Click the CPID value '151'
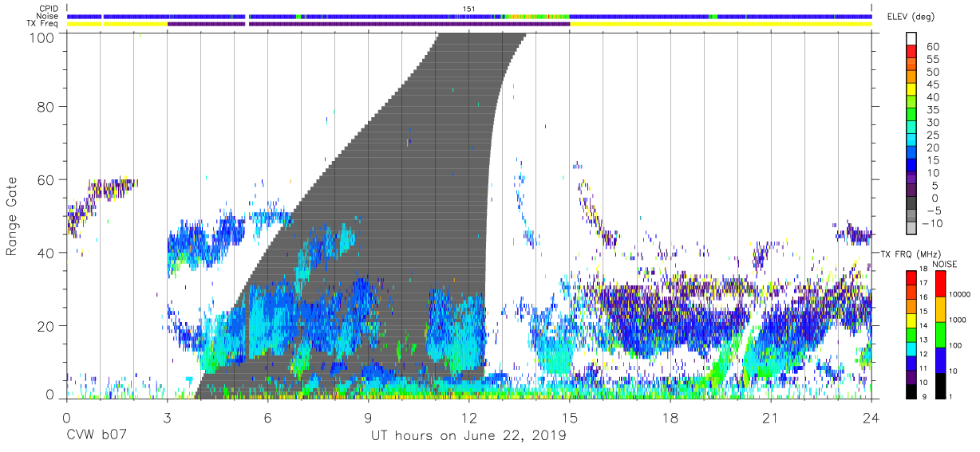 point(469,9)
